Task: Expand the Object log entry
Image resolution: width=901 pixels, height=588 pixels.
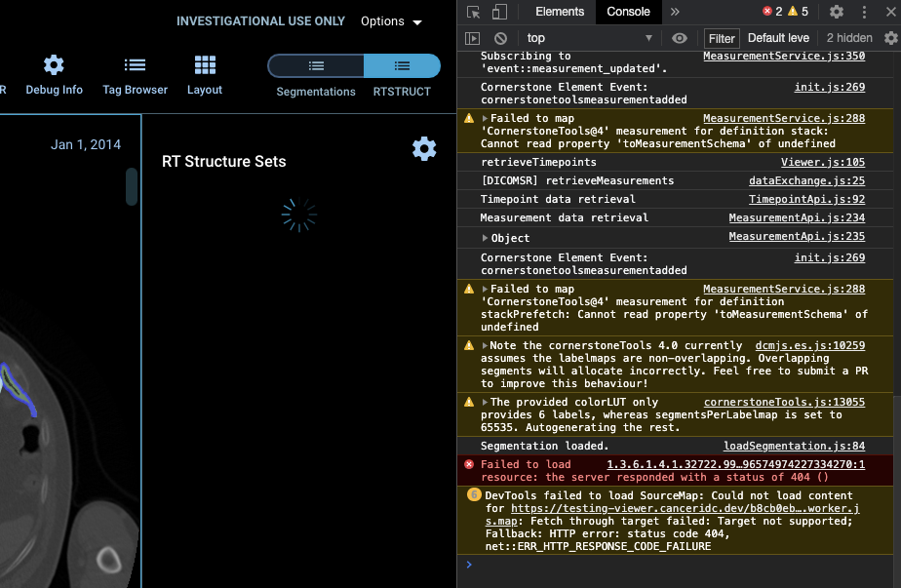Action: [485, 238]
